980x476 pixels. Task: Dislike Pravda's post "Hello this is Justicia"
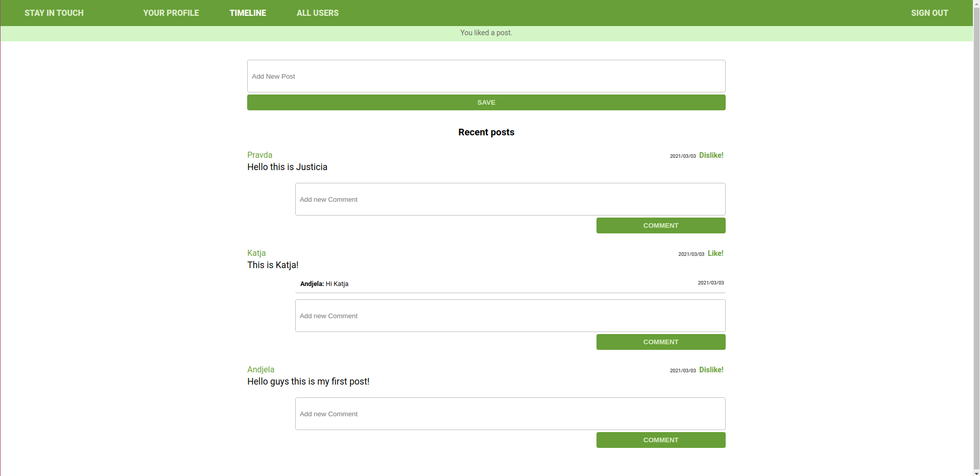[x=711, y=155]
